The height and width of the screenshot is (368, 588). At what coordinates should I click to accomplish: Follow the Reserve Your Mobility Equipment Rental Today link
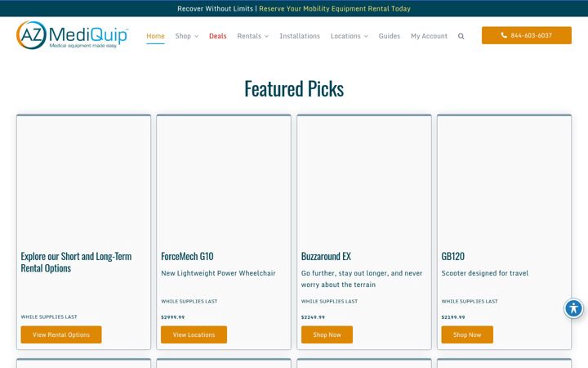pyautogui.click(x=335, y=9)
